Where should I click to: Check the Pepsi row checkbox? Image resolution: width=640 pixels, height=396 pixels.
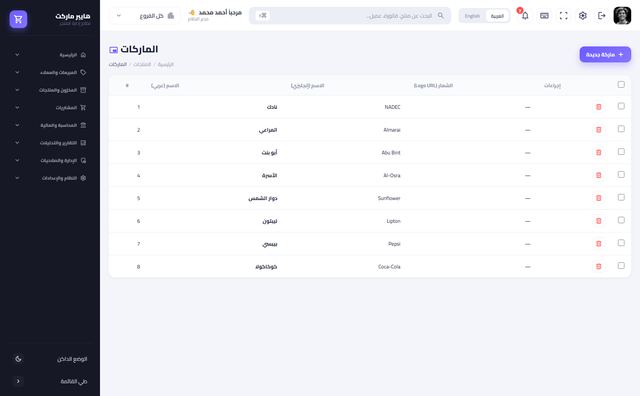click(621, 243)
